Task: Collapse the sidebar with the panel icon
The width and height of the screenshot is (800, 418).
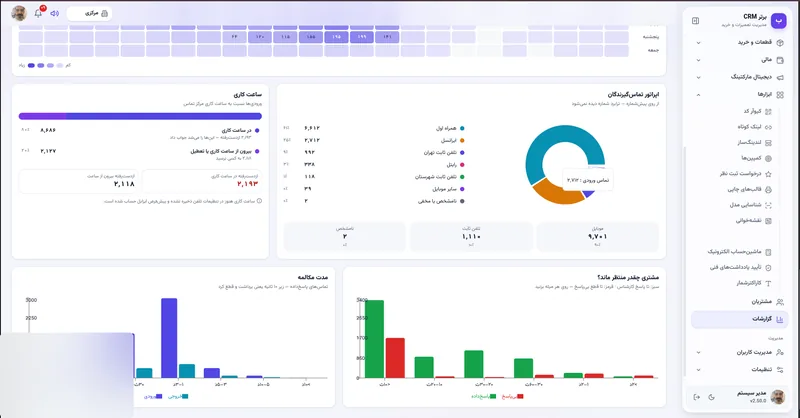Action: pyautogui.click(x=695, y=21)
